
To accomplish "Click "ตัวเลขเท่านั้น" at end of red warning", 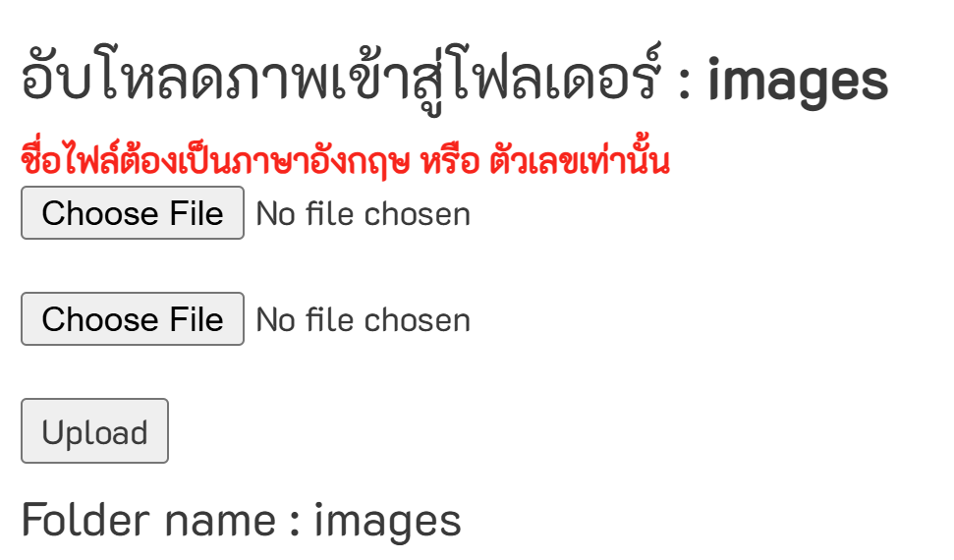I will (580, 162).
